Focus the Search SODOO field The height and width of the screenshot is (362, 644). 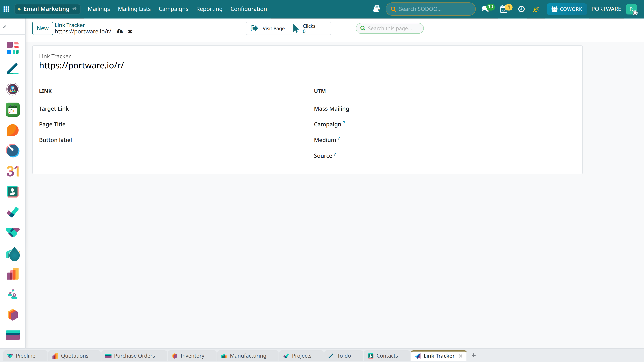click(x=430, y=9)
